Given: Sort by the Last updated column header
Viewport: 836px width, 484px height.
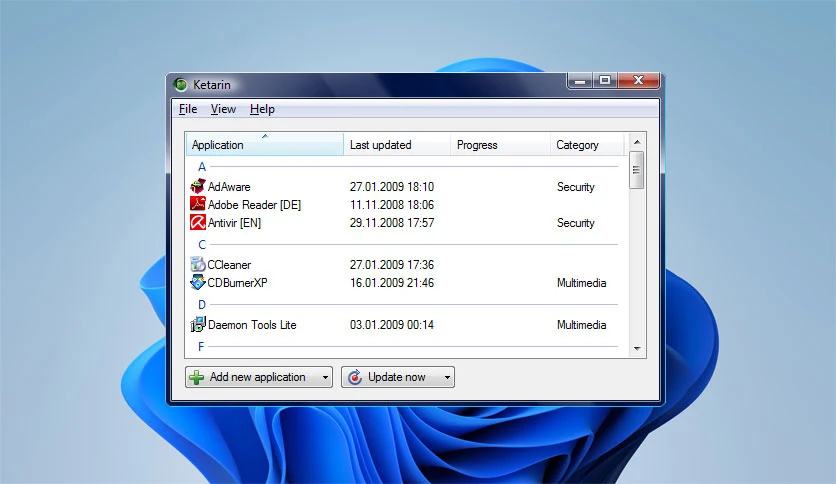Looking at the screenshot, I should (397, 144).
